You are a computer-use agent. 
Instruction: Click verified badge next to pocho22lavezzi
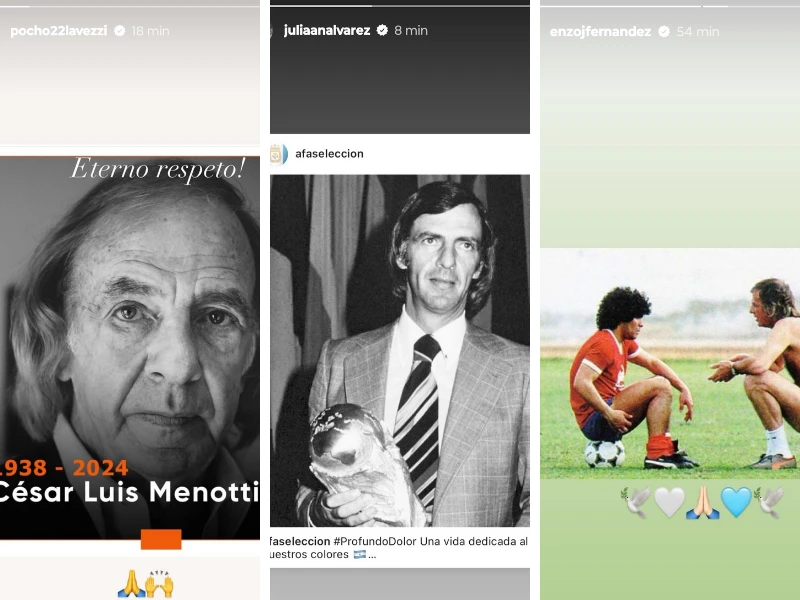point(120,31)
